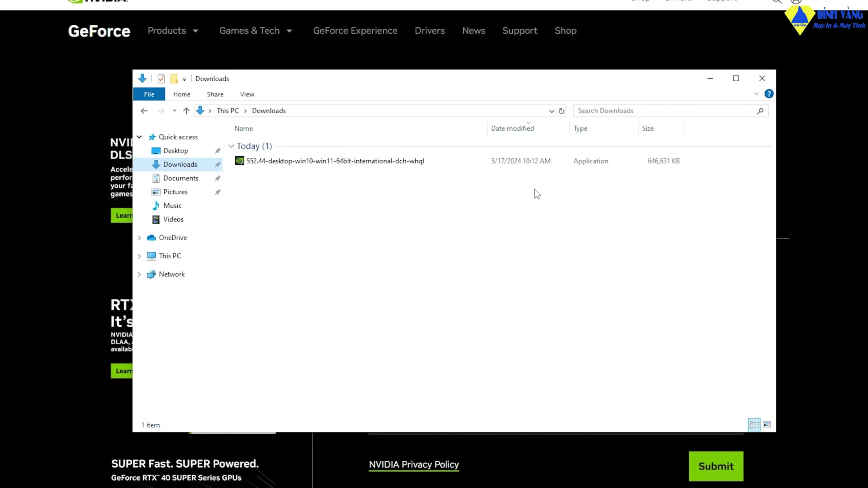Open Games & Tech menu on GeForce page
868x488 pixels.
tap(256, 31)
